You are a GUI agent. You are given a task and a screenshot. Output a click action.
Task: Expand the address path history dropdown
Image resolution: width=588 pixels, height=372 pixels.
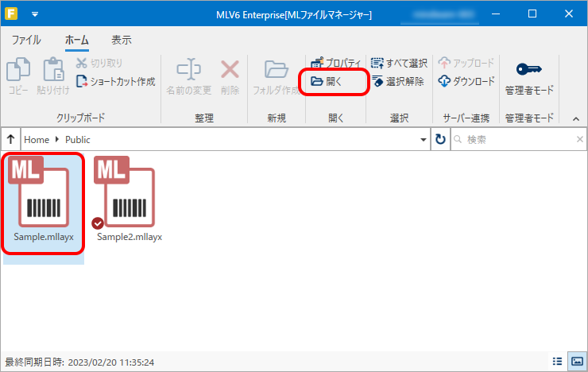423,140
